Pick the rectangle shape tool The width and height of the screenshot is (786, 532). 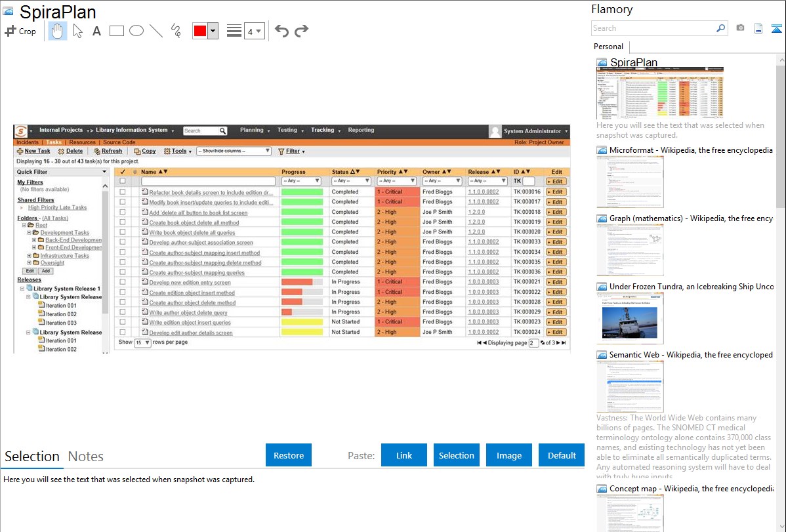[x=117, y=31]
